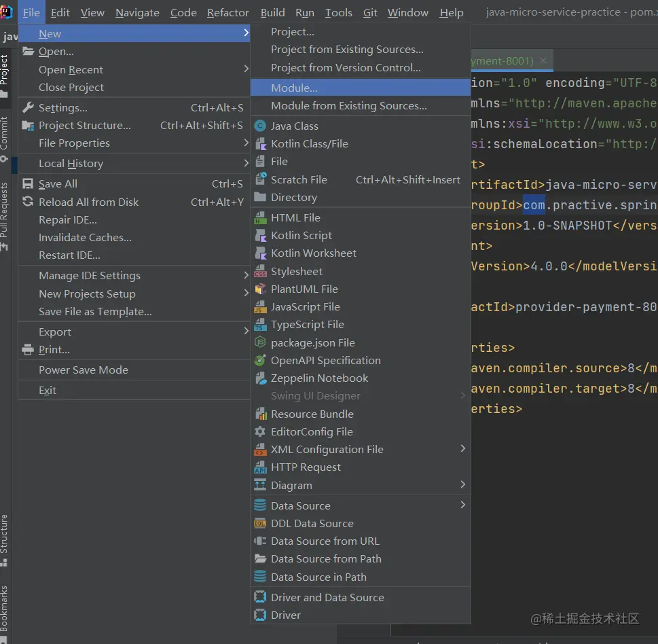658x644 pixels.
Task: Open the Commit tool window tab
Action: [x=4, y=139]
